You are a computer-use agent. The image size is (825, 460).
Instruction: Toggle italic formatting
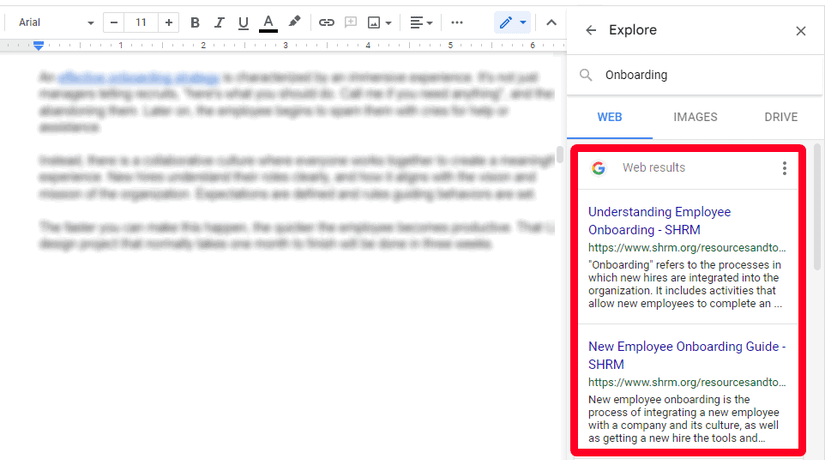(x=219, y=23)
